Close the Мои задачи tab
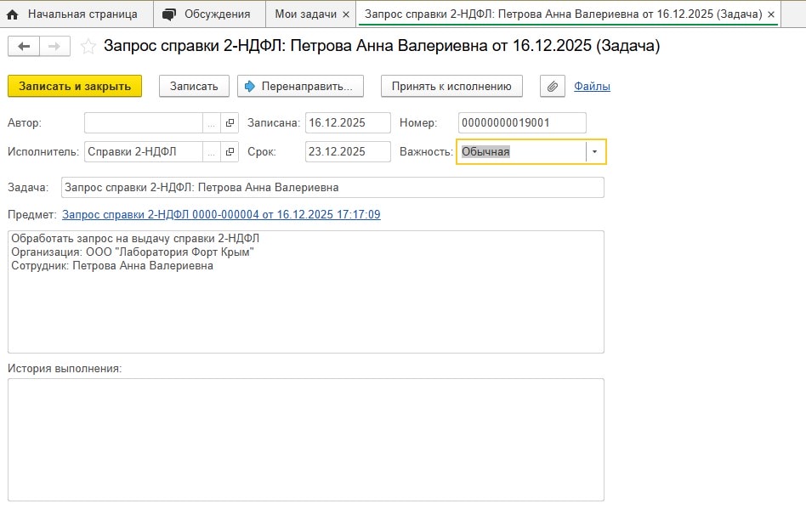 (x=346, y=14)
